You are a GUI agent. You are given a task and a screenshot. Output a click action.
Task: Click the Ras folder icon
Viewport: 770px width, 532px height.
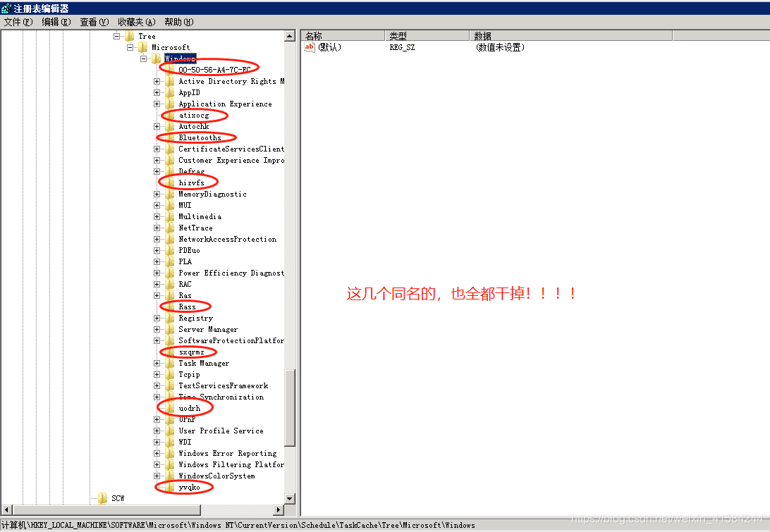170,295
